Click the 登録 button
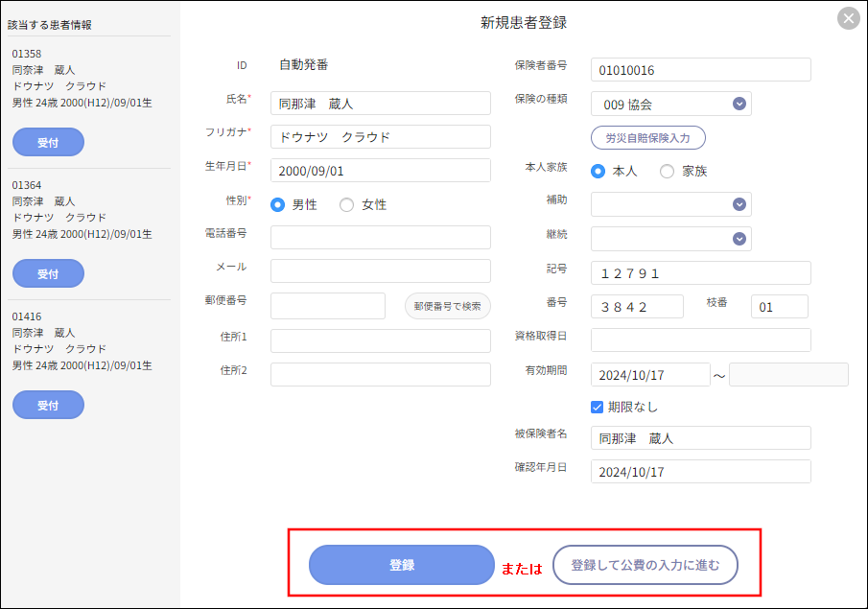The width and height of the screenshot is (868, 609). tap(401, 565)
